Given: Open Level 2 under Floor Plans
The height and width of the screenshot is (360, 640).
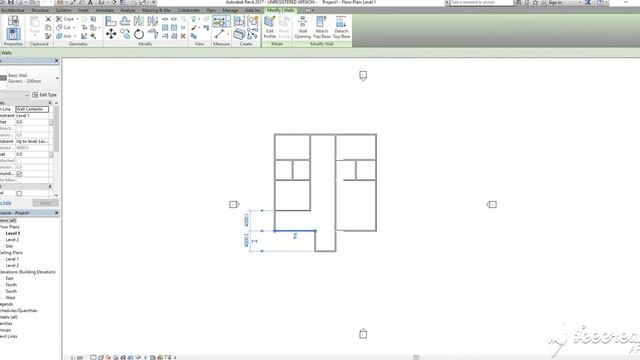Looking at the screenshot, I should click(12, 240).
